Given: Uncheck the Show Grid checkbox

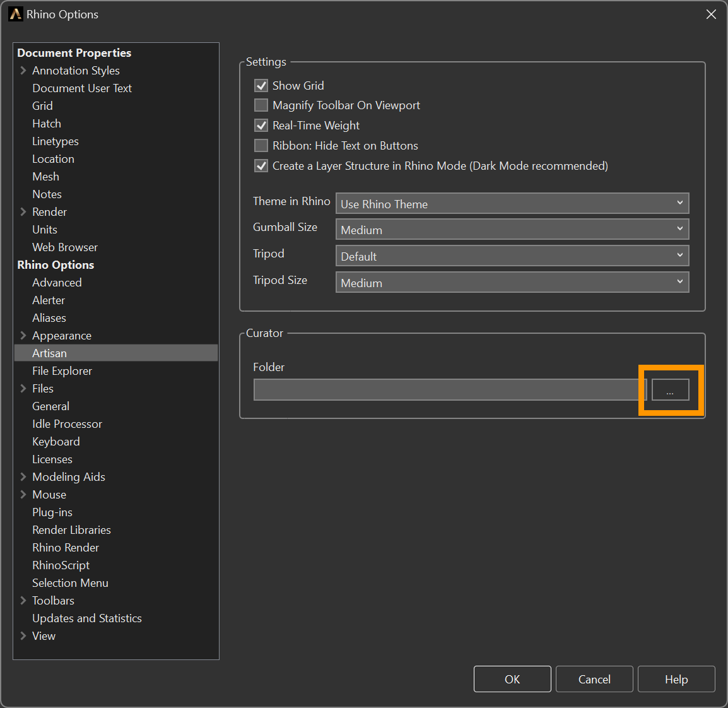Looking at the screenshot, I should click(x=261, y=85).
